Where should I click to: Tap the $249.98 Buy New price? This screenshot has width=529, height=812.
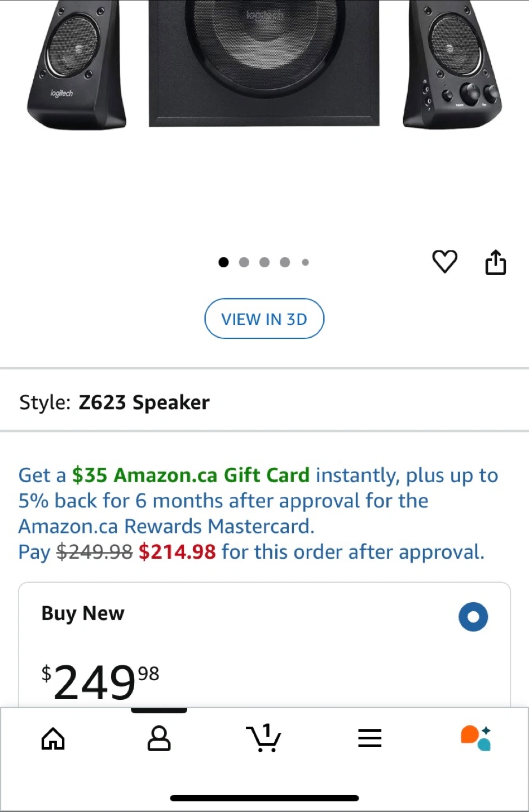[x=100, y=681]
